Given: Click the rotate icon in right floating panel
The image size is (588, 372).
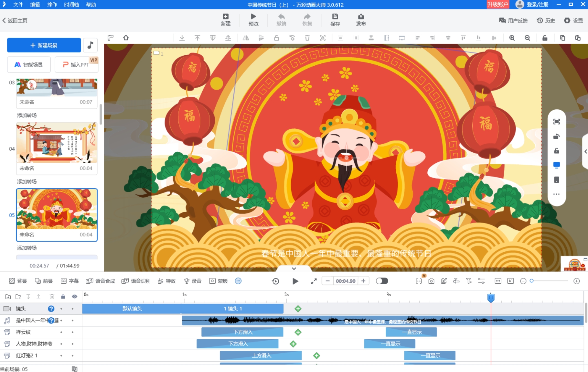Looking at the screenshot, I should pyautogui.click(x=556, y=136).
